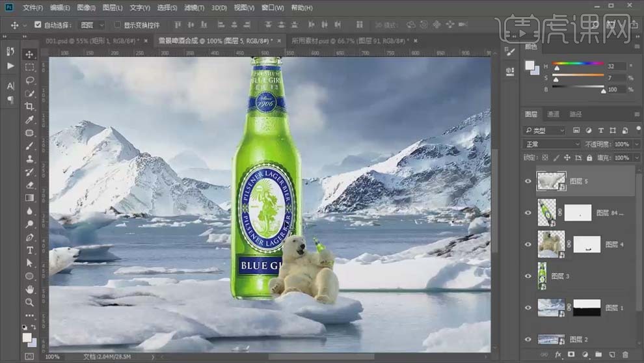Select the Crop tool
Viewport: 644px width, 363px height.
click(29, 106)
